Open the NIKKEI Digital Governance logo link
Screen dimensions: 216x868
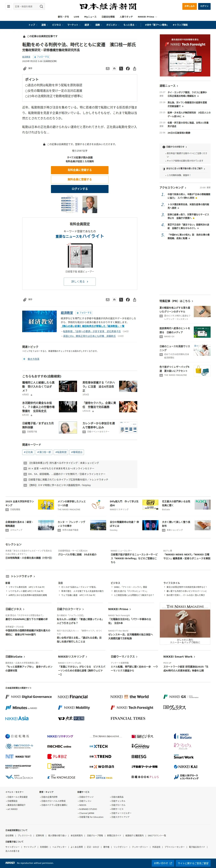coord(29,697)
